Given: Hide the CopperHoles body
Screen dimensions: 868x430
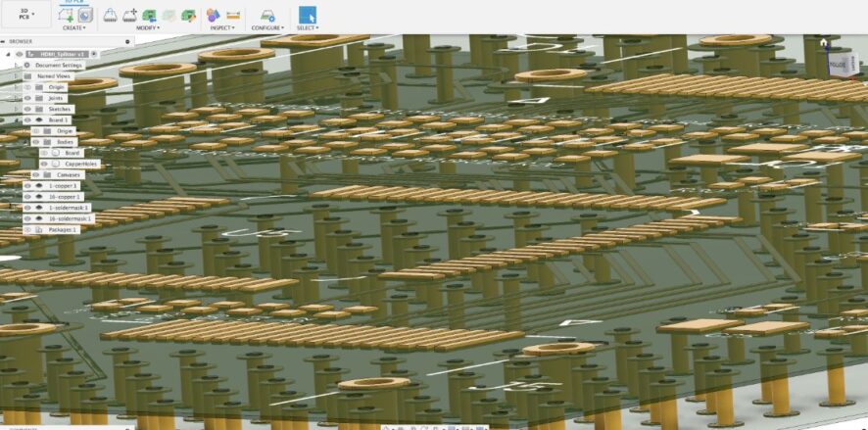Looking at the screenshot, I should pos(44,164).
